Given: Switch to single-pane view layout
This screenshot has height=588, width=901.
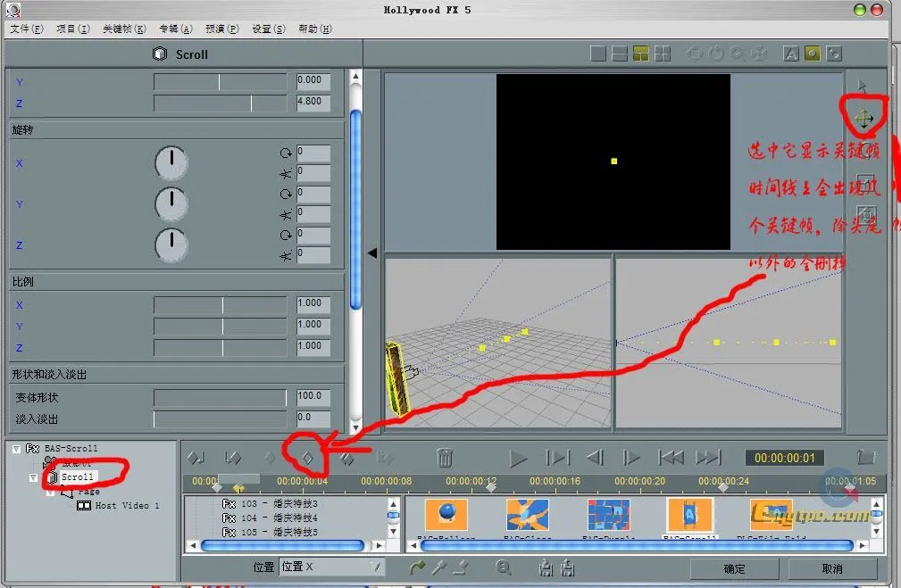Looking at the screenshot, I should [x=598, y=54].
